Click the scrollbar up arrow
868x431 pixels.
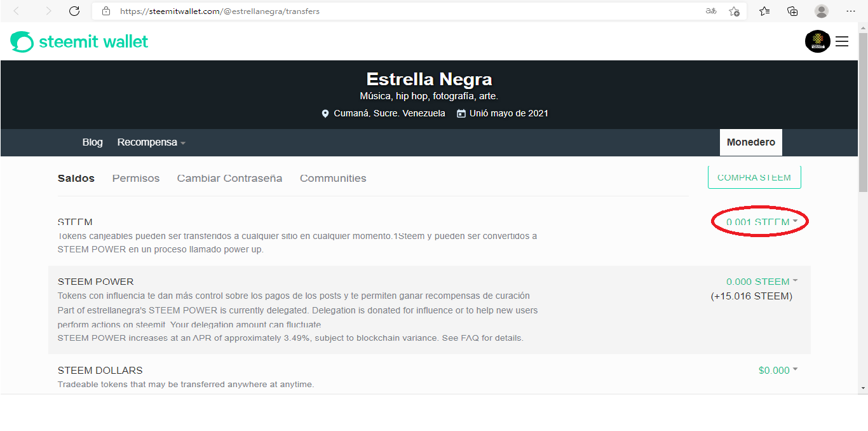(x=863, y=27)
